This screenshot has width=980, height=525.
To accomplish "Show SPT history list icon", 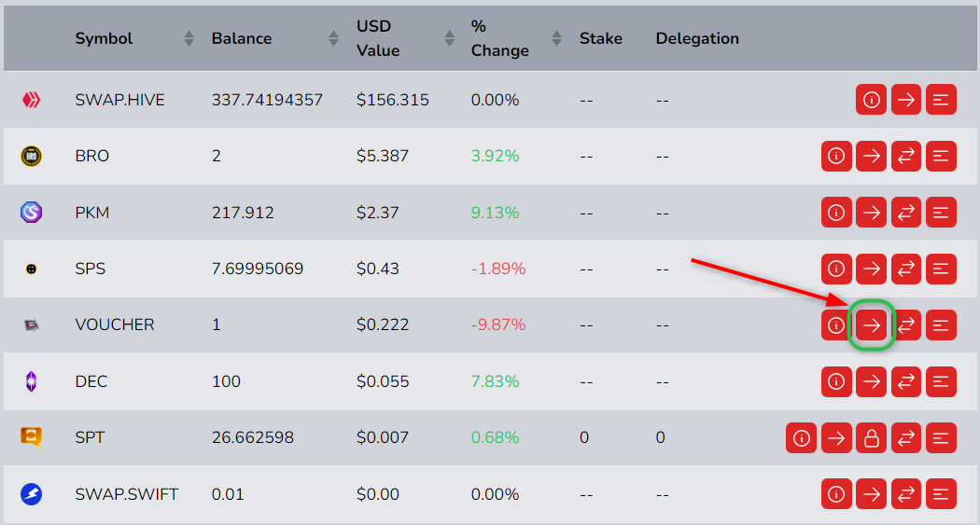I will [x=941, y=438].
